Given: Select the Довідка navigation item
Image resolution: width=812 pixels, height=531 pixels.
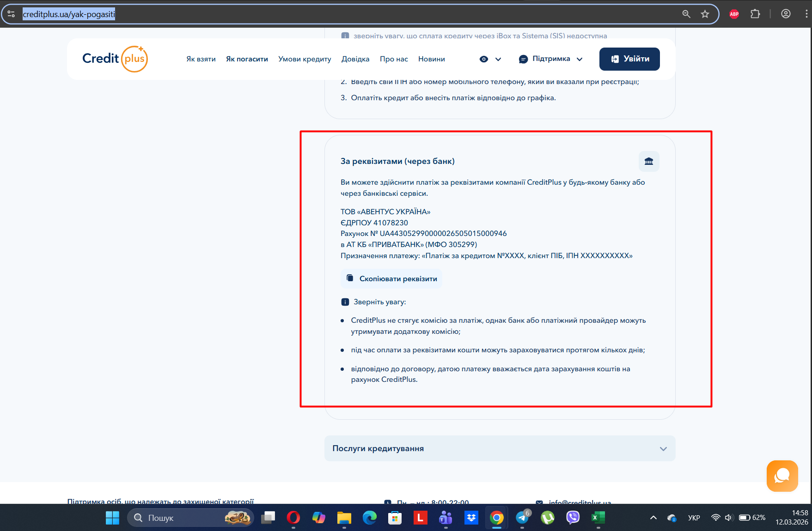Looking at the screenshot, I should click(x=355, y=59).
